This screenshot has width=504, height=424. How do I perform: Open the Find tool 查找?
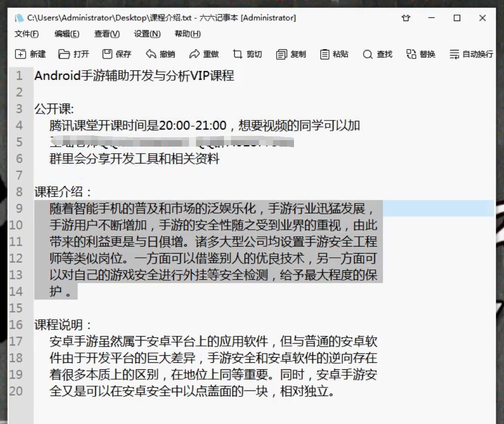tap(377, 54)
